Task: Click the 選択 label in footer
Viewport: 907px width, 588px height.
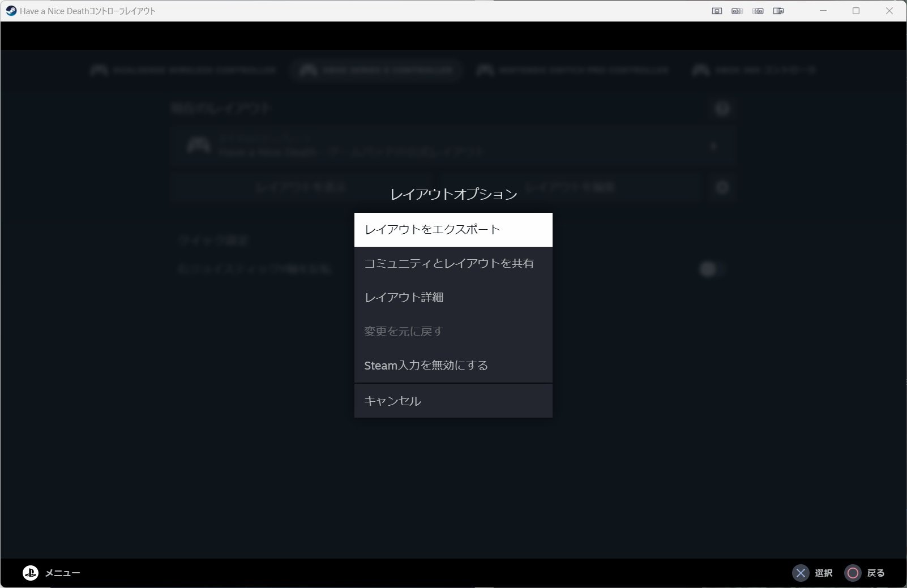Action: 824,573
